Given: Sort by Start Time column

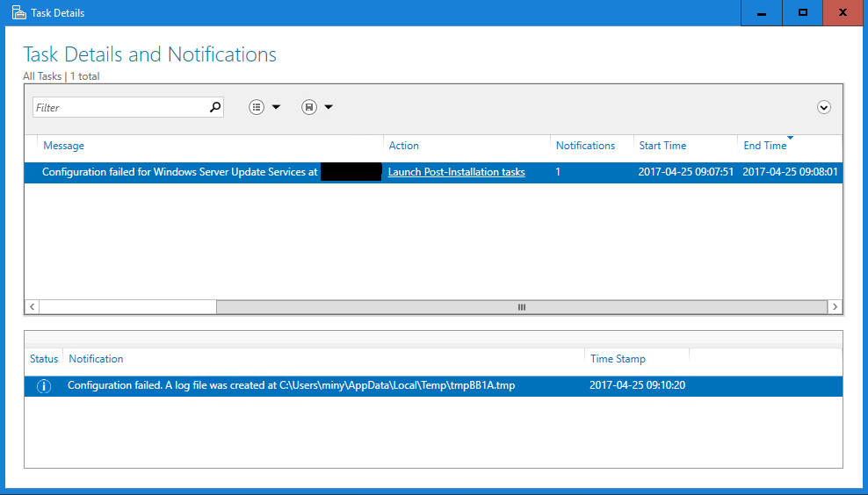Looking at the screenshot, I should click(662, 146).
